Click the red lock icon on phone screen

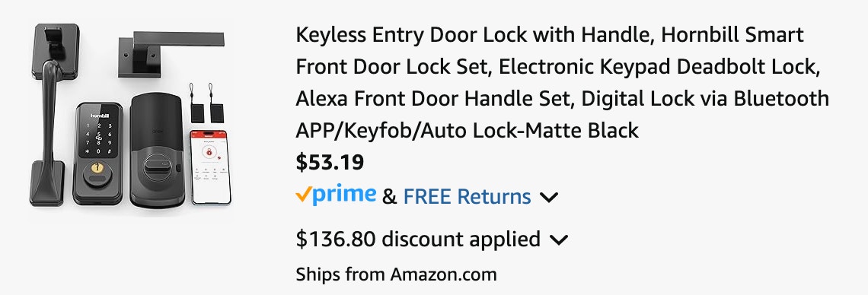(x=208, y=155)
